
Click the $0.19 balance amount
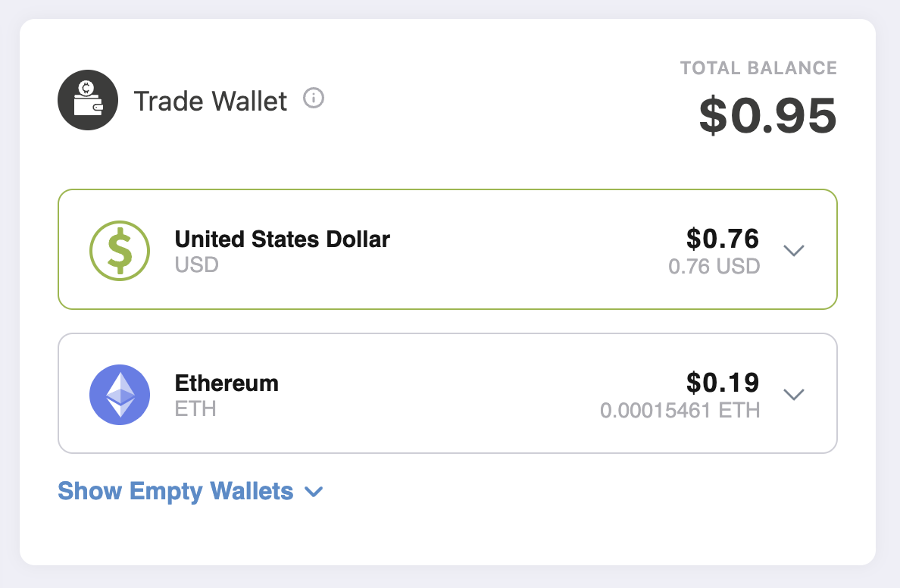click(723, 383)
